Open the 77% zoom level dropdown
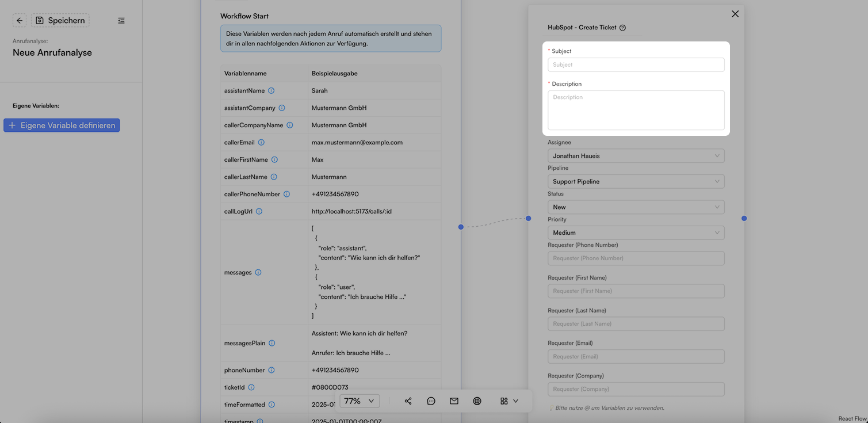 [360, 401]
